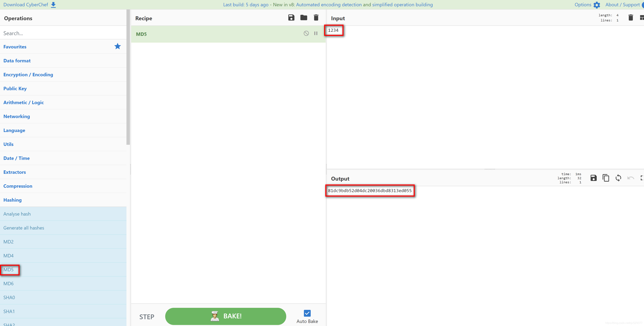Viewport: 644px width, 326px height.
Task: Open the Favourites menu section
Action: (15, 47)
